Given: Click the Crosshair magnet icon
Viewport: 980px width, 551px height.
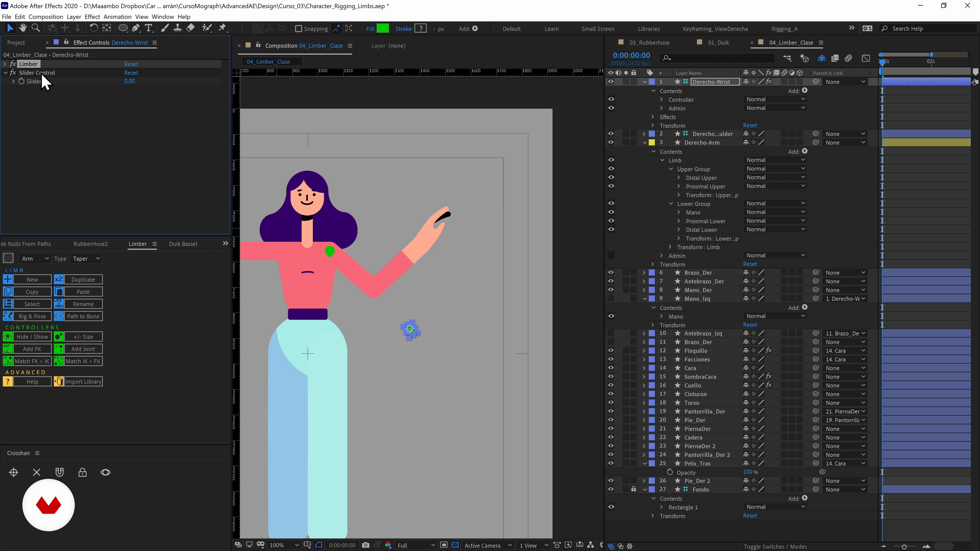Looking at the screenshot, I should coord(59,472).
